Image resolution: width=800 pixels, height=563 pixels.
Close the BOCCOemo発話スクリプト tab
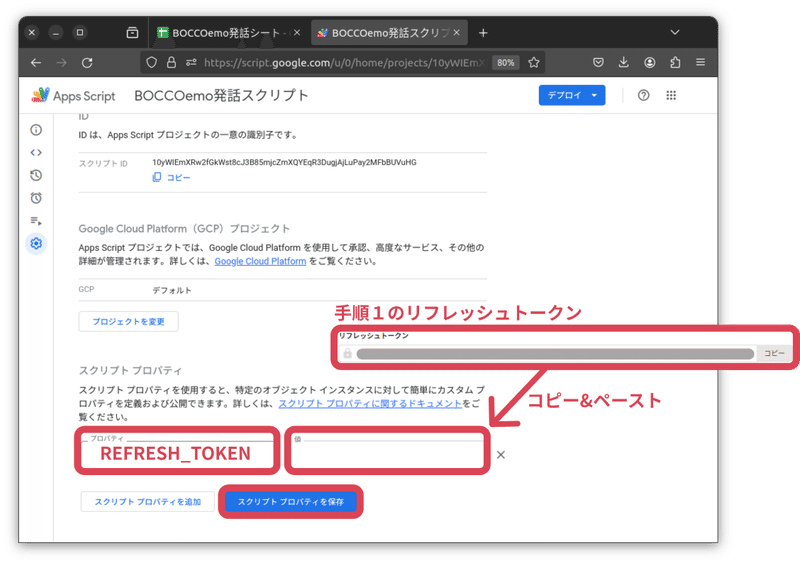pos(457,33)
